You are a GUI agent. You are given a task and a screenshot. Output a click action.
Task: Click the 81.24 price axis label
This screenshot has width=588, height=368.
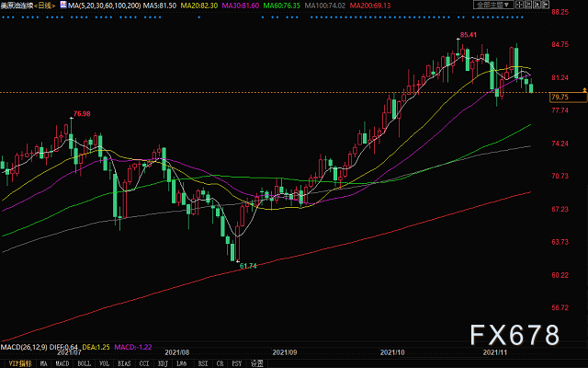point(560,77)
